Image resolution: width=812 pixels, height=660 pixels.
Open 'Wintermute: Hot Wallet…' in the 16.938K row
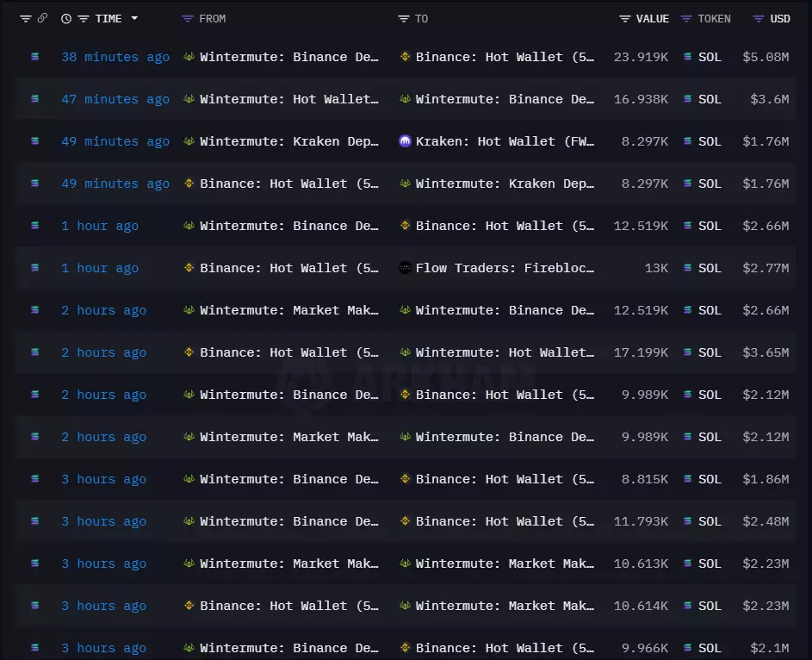[289, 99]
